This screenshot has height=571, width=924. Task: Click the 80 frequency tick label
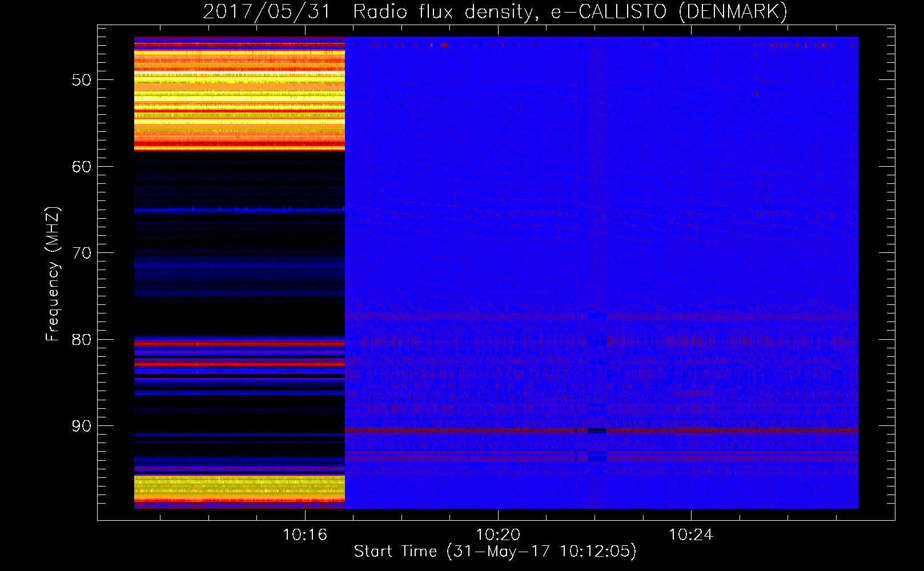pyautogui.click(x=82, y=340)
